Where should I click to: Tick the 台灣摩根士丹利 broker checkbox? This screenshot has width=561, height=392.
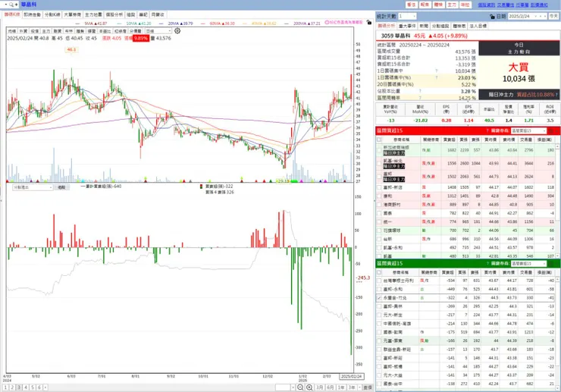[379, 281]
